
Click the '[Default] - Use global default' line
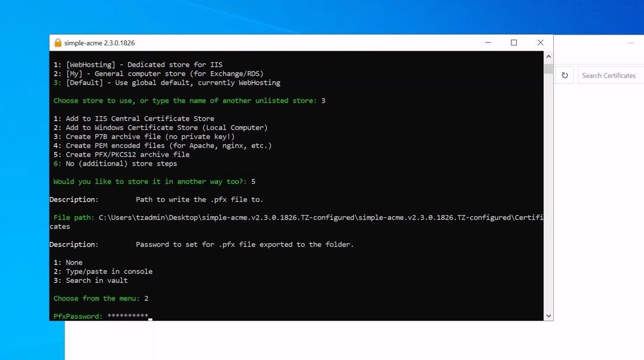tap(167, 83)
